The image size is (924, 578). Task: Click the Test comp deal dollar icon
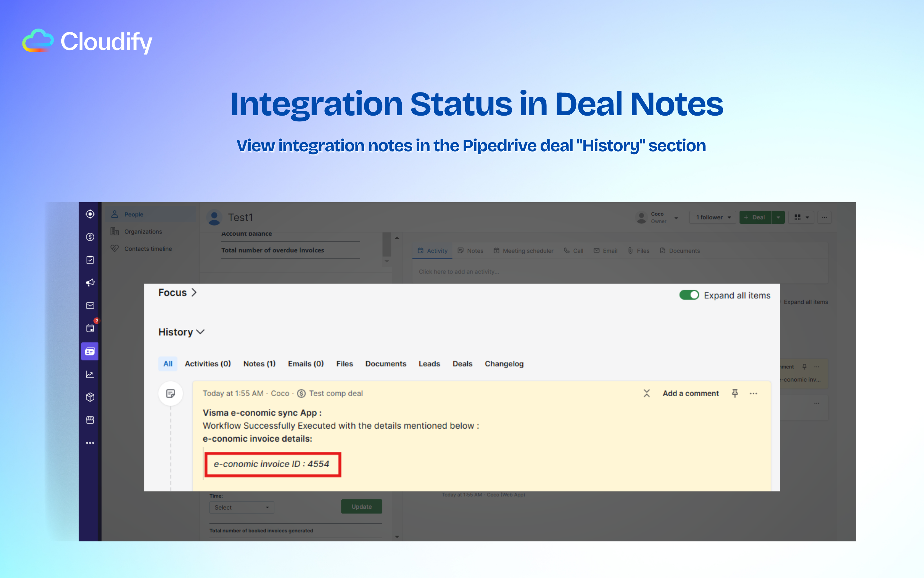pos(301,393)
